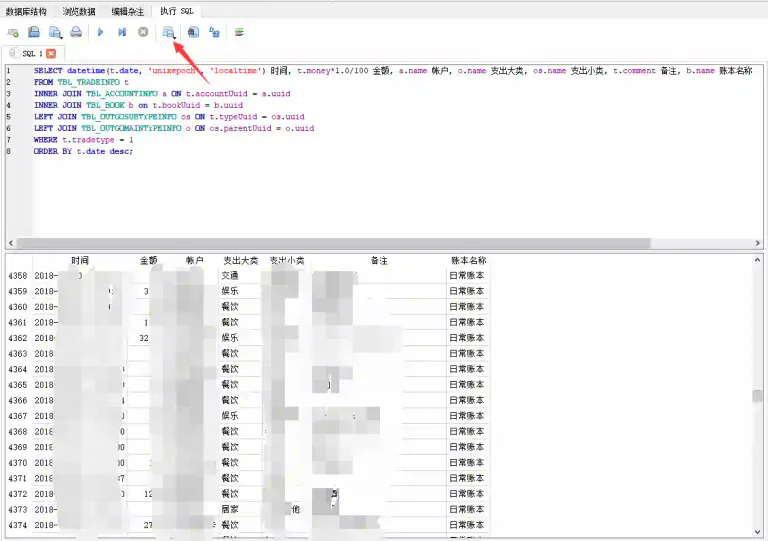Select row number 4366
Screen dimensions: 768x541
pyautogui.click(x=18, y=400)
